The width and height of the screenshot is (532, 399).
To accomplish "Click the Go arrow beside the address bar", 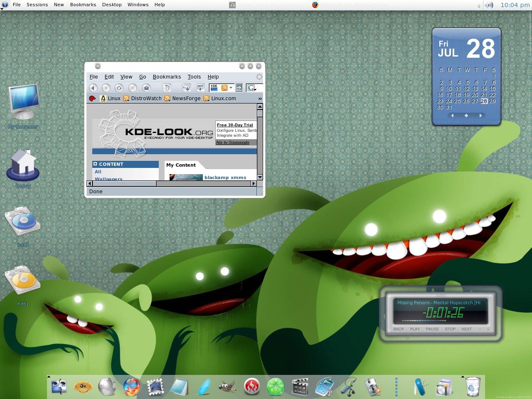I will click(239, 88).
